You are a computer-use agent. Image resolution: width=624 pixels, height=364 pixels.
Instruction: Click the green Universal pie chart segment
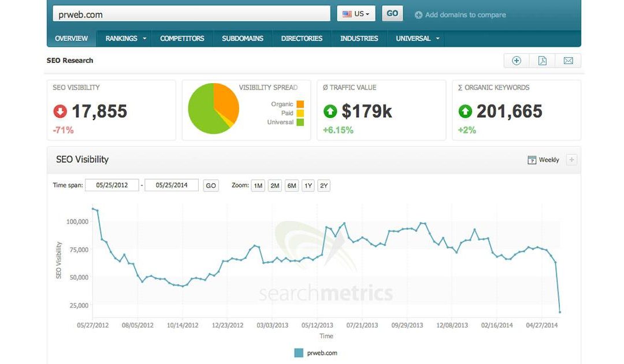coord(202,113)
